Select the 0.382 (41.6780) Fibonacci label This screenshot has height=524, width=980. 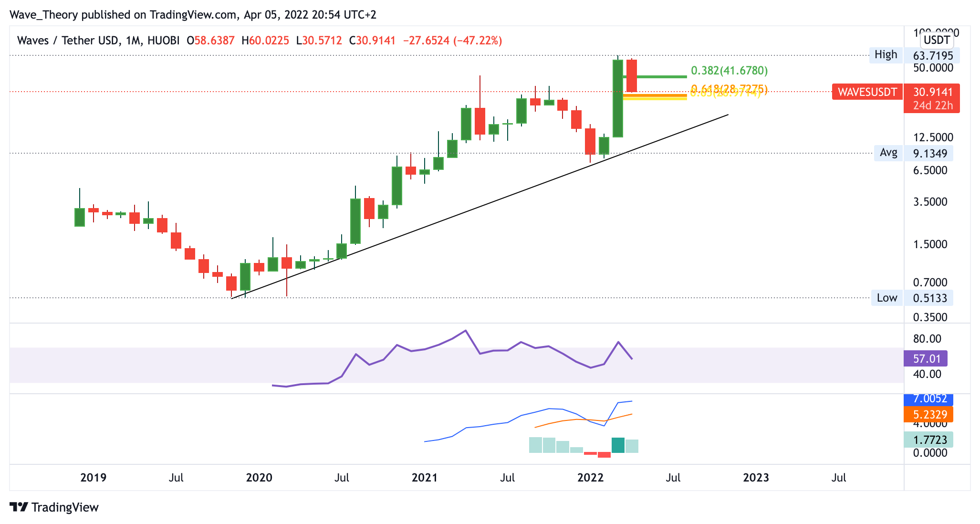(x=729, y=71)
